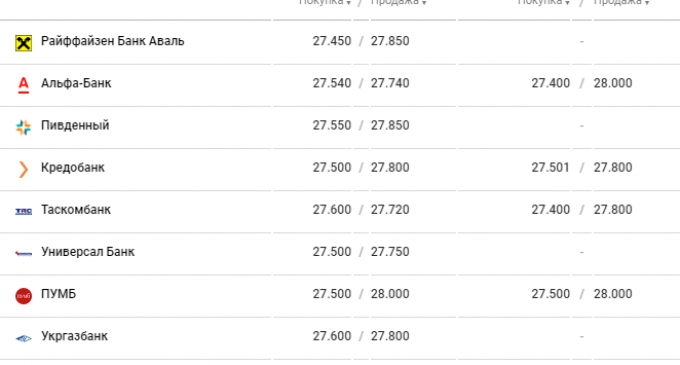Click the ПУМБ red circle logo
The height and width of the screenshot is (365, 680).
(x=23, y=296)
